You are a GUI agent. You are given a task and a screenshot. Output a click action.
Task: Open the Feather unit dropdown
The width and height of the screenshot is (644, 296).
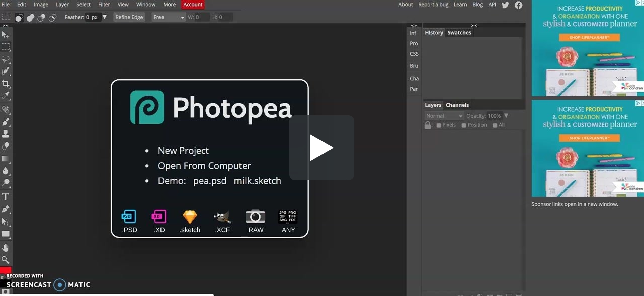point(104,17)
